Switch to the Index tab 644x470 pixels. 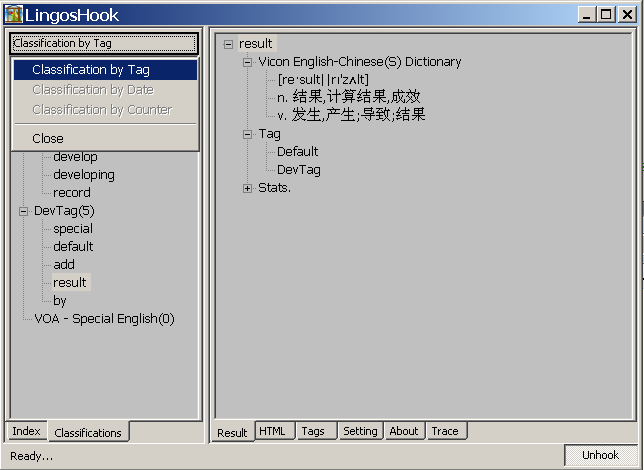pos(26,431)
